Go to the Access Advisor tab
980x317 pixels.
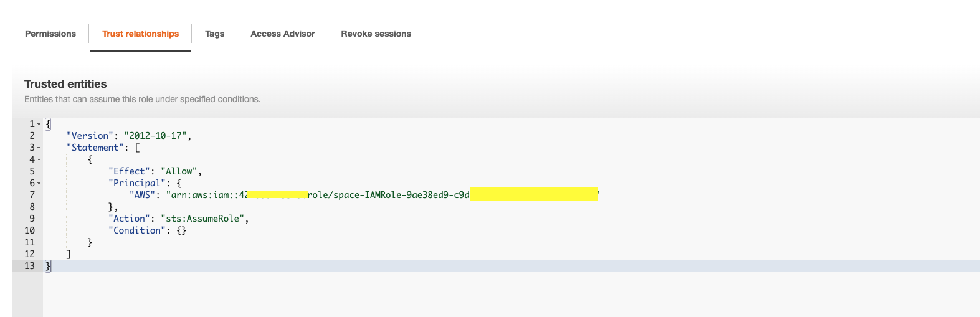[x=282, y=34]
